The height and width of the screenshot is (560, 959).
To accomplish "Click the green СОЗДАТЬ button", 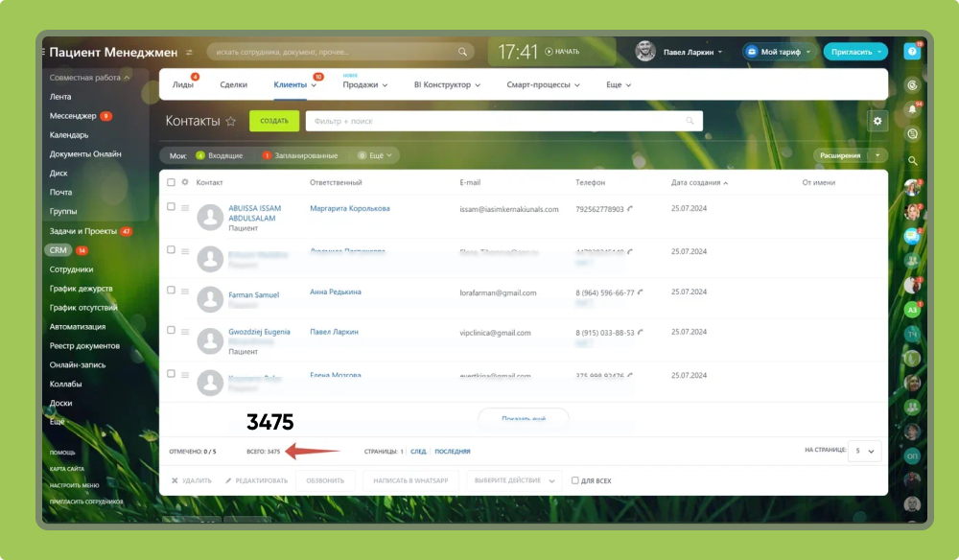I will (x=274, y=121).
